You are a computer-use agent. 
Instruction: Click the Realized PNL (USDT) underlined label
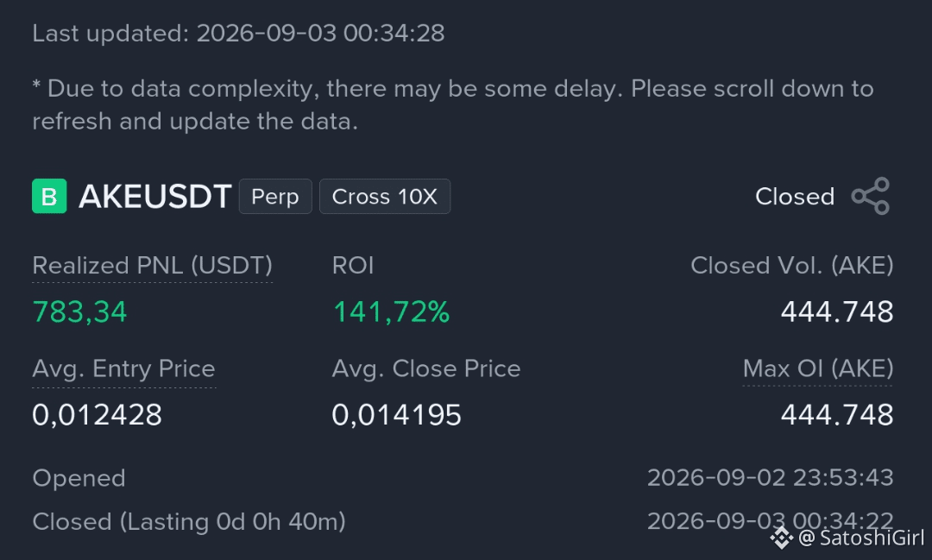[x=152, y=266]
